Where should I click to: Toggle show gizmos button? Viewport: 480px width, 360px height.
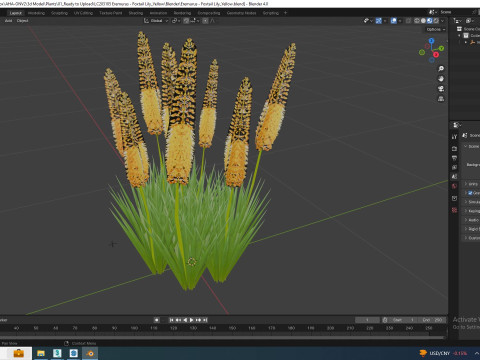click(x=379, y=21)
